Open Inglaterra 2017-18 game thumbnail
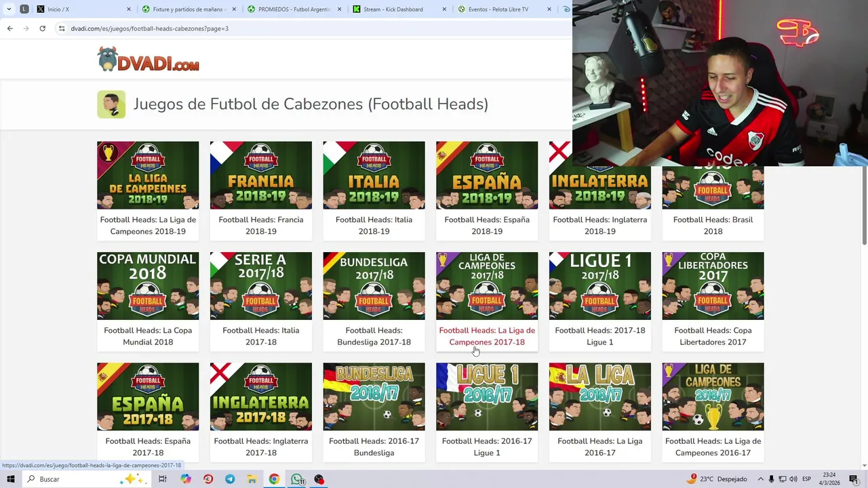868x488 pixels. point(261,396)
